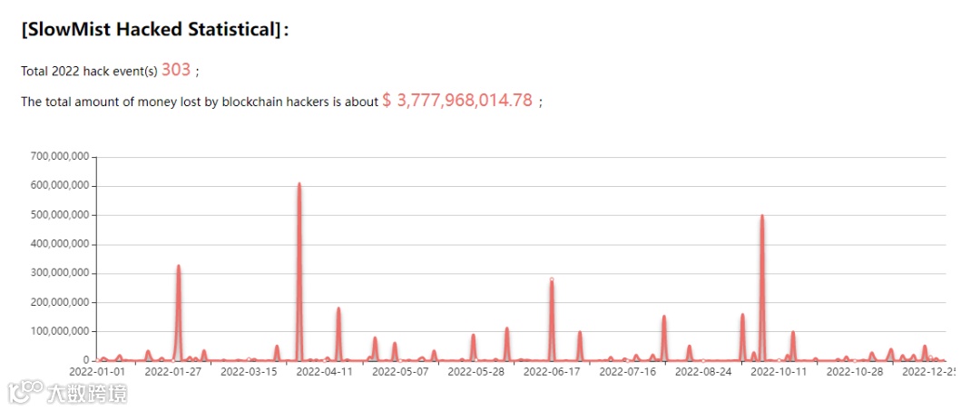Click the 100,000,000 y-axis label
Image resolution: width=980 pixels, height=411 pixels.
[x=60, y=332]
